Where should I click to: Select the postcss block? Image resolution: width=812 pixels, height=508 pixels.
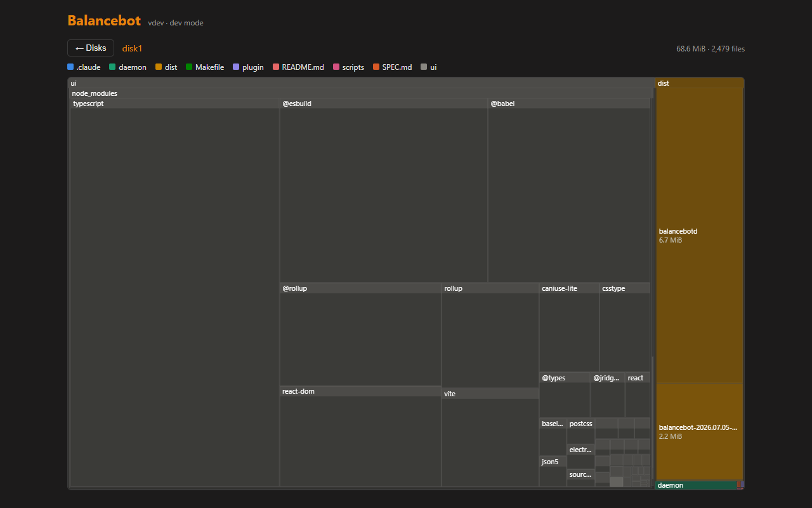[x=580, y=431]
